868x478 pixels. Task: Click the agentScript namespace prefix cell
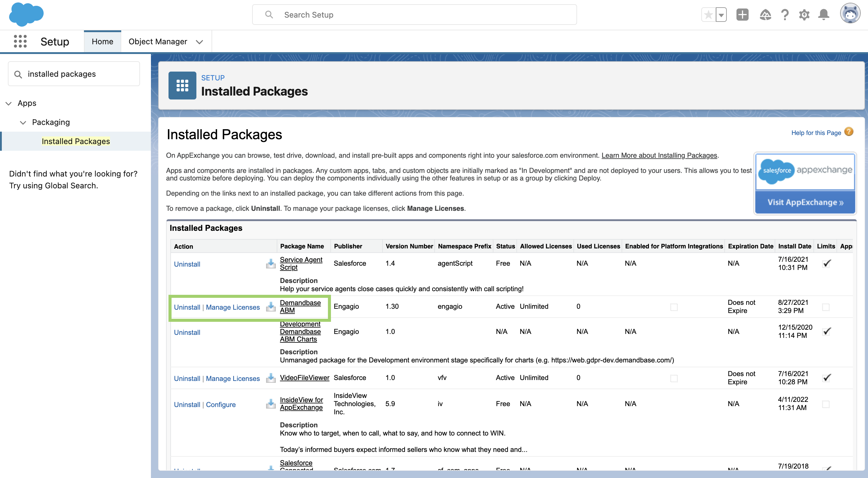pyautogui.click(x=455, y=263)
